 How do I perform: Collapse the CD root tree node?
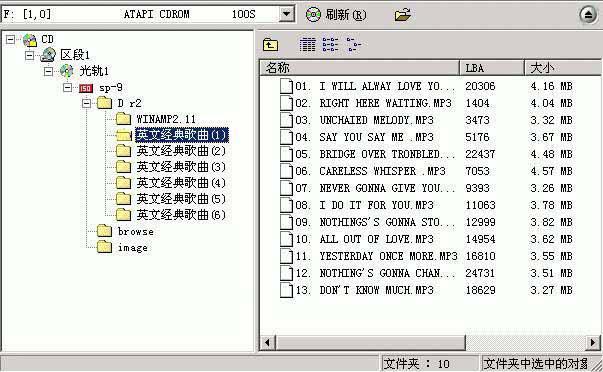[10, 39]
